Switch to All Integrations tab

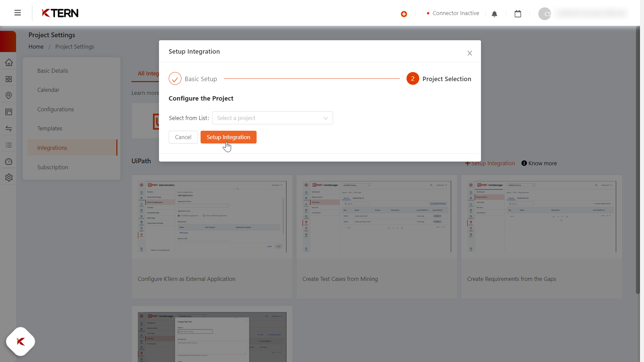[148, 73]
